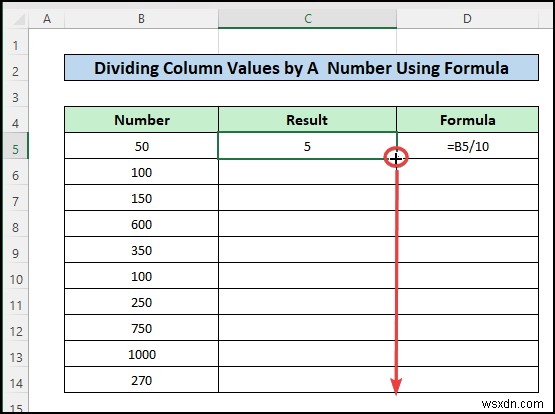This screenshot has height=414, width=555.
Task: Select cell B10 containing 100
Action: click(x=142, y=276)
